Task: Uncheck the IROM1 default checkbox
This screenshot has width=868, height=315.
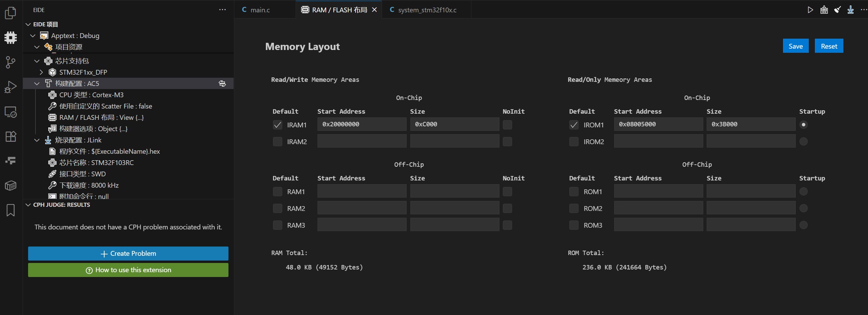Action: tap(574, 125)
